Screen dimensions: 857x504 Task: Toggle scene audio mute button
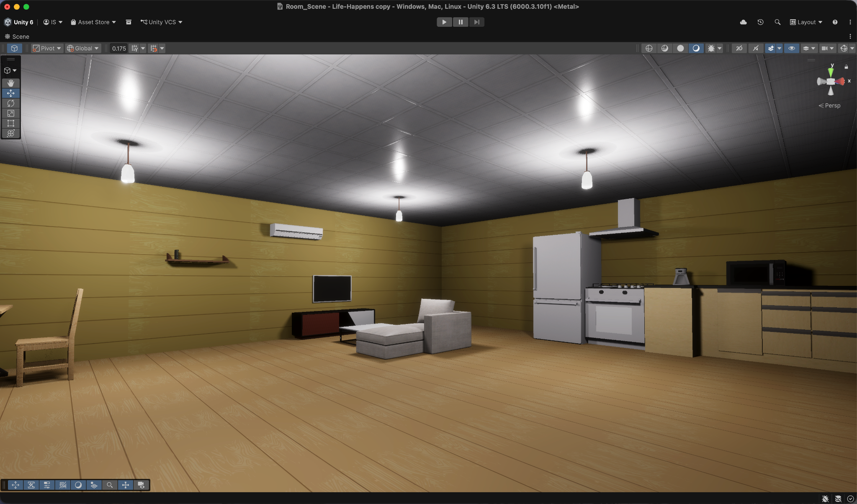755,48
